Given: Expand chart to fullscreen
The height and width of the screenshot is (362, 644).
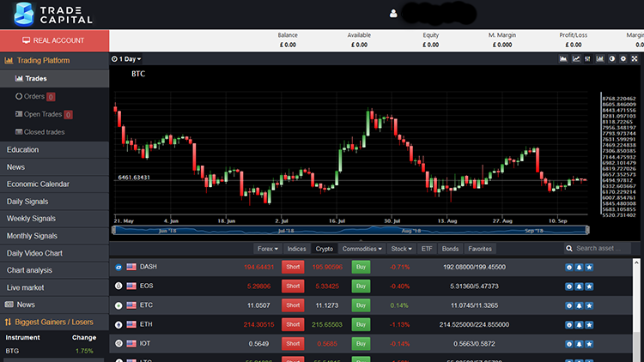Looking at the screenshot, I should 635,59.
